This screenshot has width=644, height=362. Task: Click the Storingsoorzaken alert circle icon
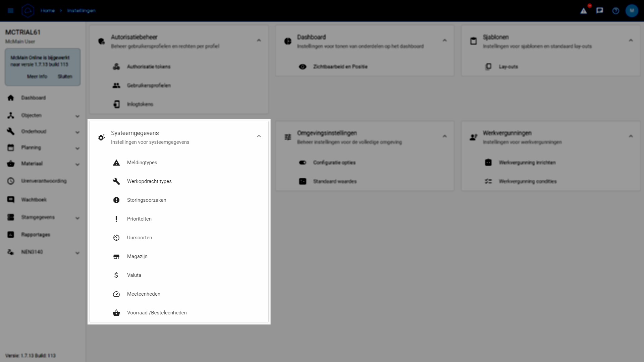tap(116, 200)
